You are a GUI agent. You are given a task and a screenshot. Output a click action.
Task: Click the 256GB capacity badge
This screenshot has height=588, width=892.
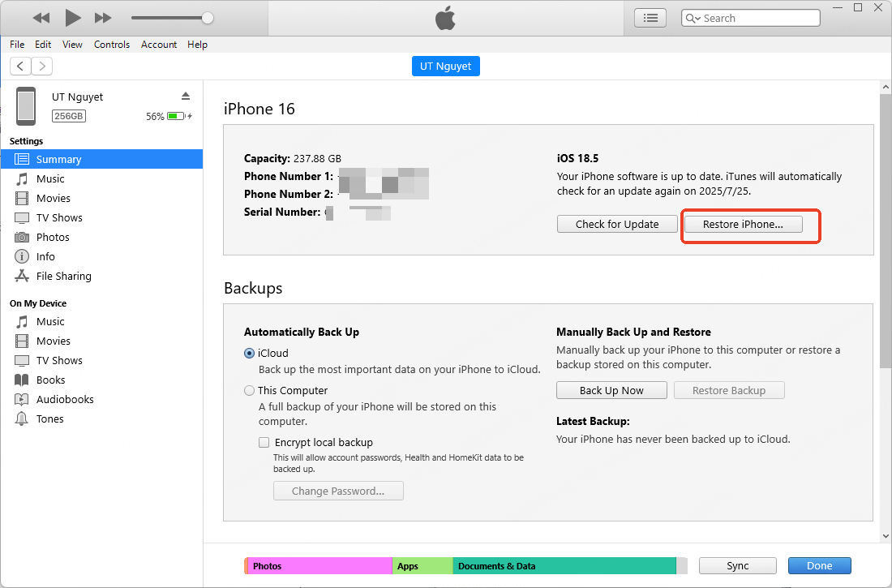pyautogui.click(x=69, y=116)
